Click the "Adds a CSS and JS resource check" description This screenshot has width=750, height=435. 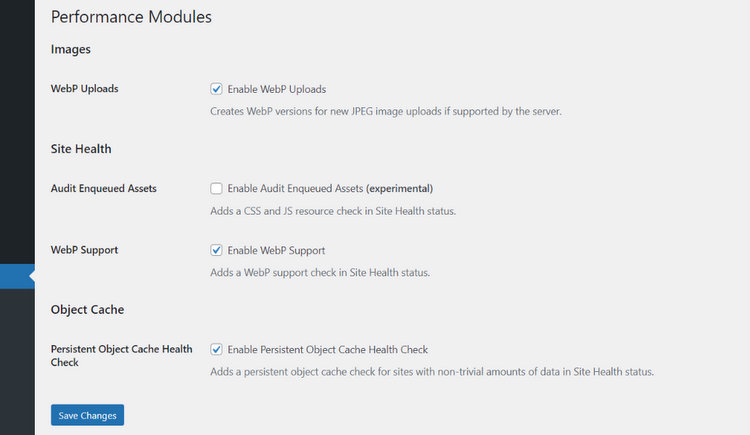333,211
